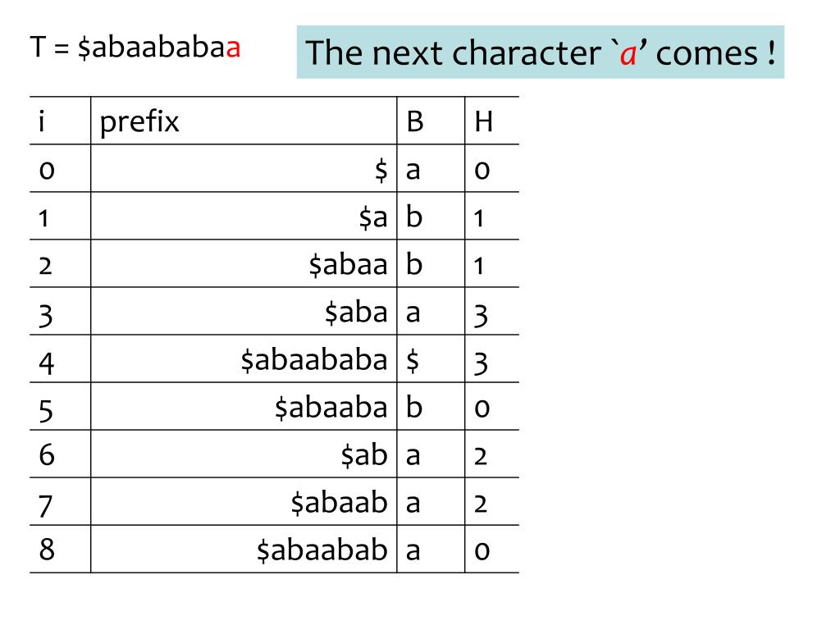Click the prefix cell '$abaab'
840x630 pixels.
tap(339, 503)
